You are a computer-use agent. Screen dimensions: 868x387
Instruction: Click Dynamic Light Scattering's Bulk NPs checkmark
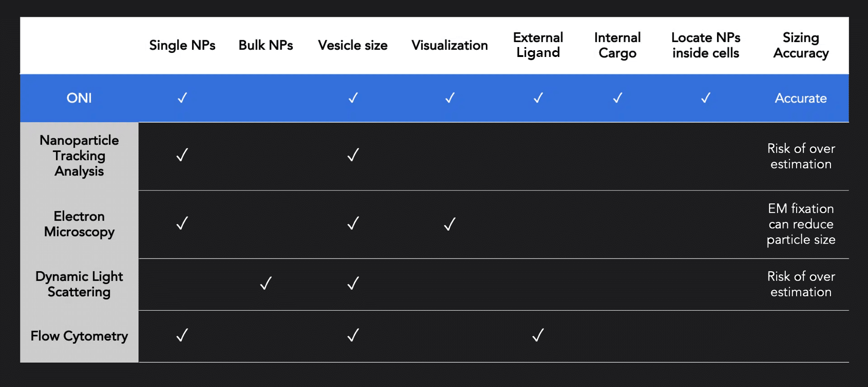coord(266,283)
